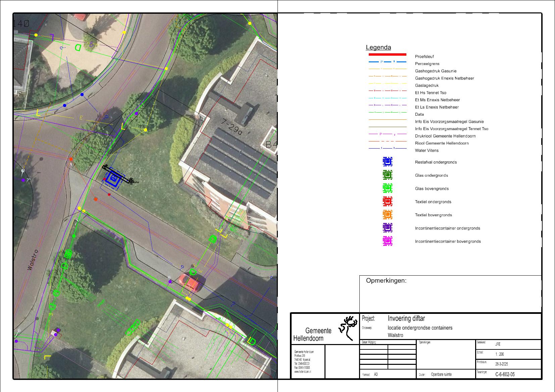Viewport: 555px width, 392px height.
Task: Click the red Proefsleuf line sample
Action: (387, 54)
